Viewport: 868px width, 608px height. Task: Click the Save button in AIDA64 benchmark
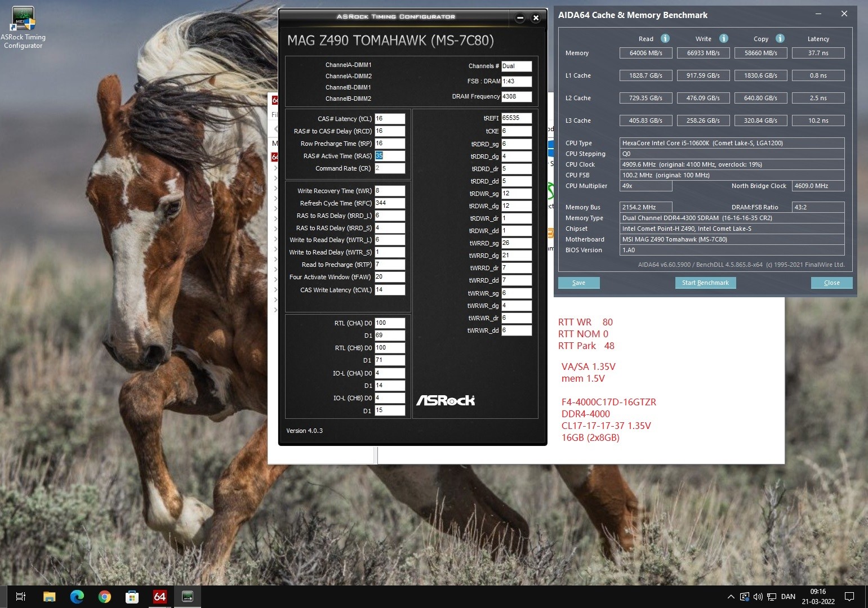click(578, 283)
